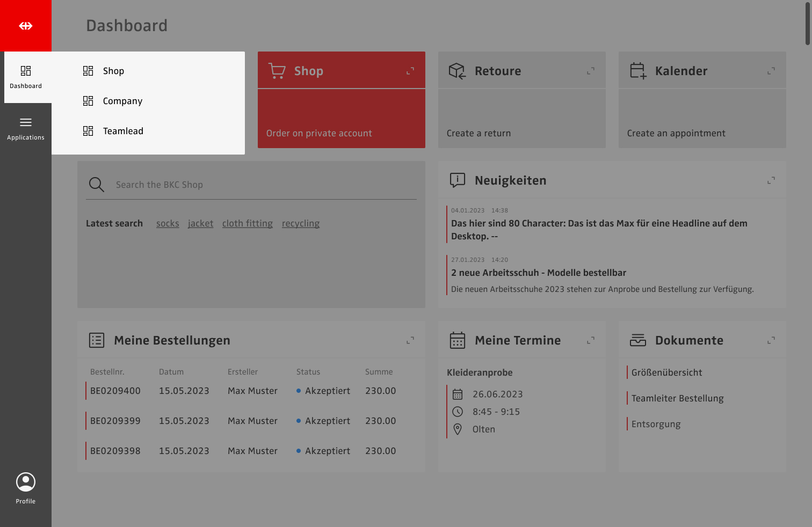Expand the Neuigkeiten panel
This screenshot has width=812, height=527.
point(771,180)
